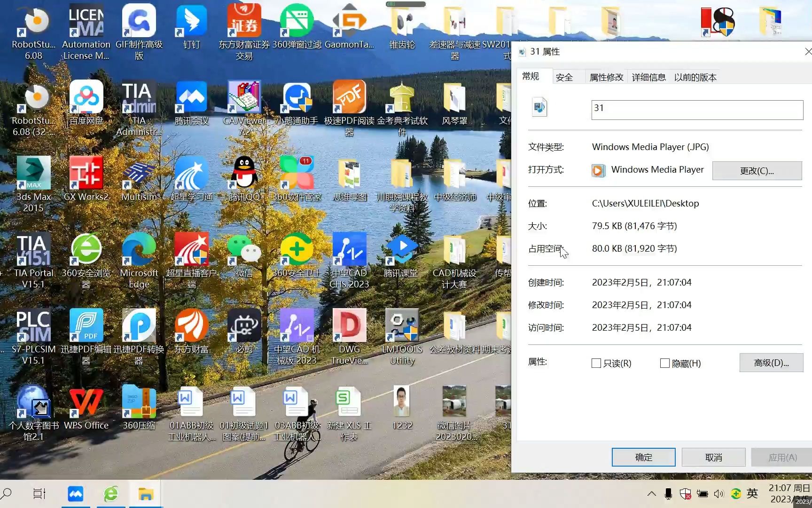Switch to 腾讯会议 in taskbar
Screen dimensions: 812x508
click(75, 493)
